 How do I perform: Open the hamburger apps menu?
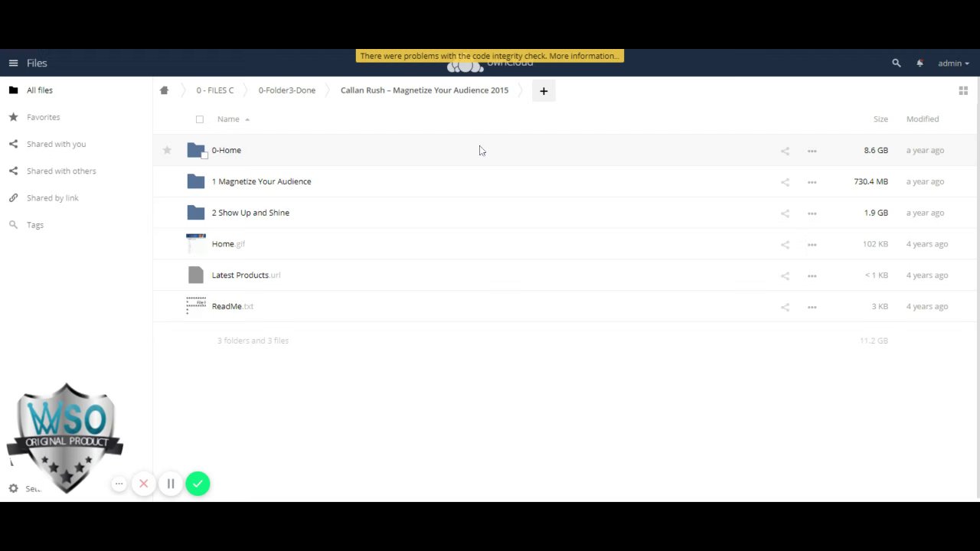[x=13, y=64]
